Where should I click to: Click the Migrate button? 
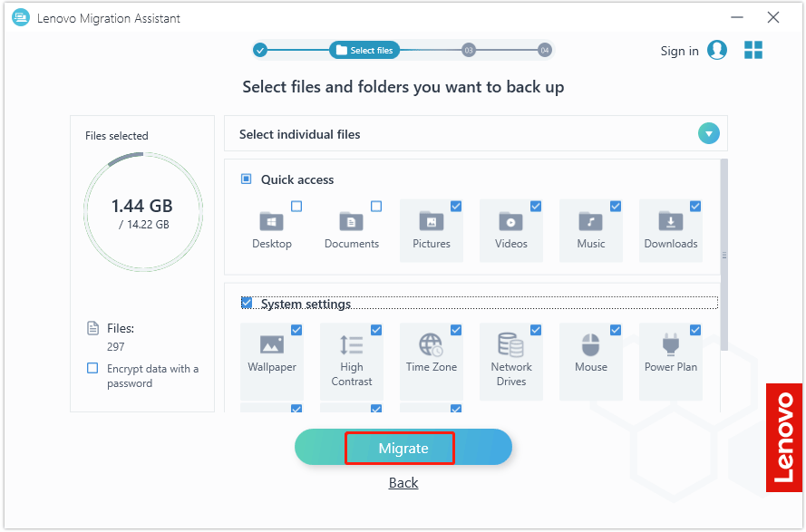click(x=401, y=447)
